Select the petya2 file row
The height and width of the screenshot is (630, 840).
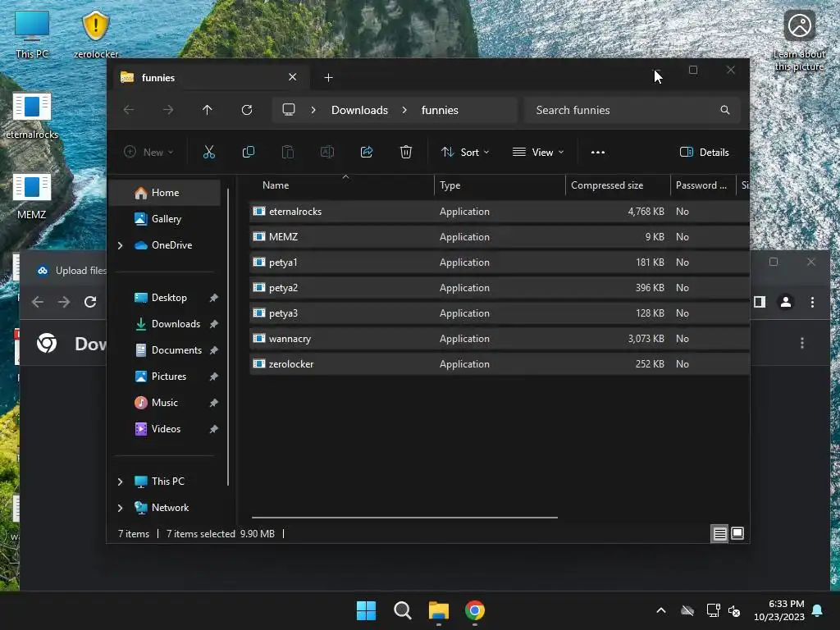pos(500,288)
